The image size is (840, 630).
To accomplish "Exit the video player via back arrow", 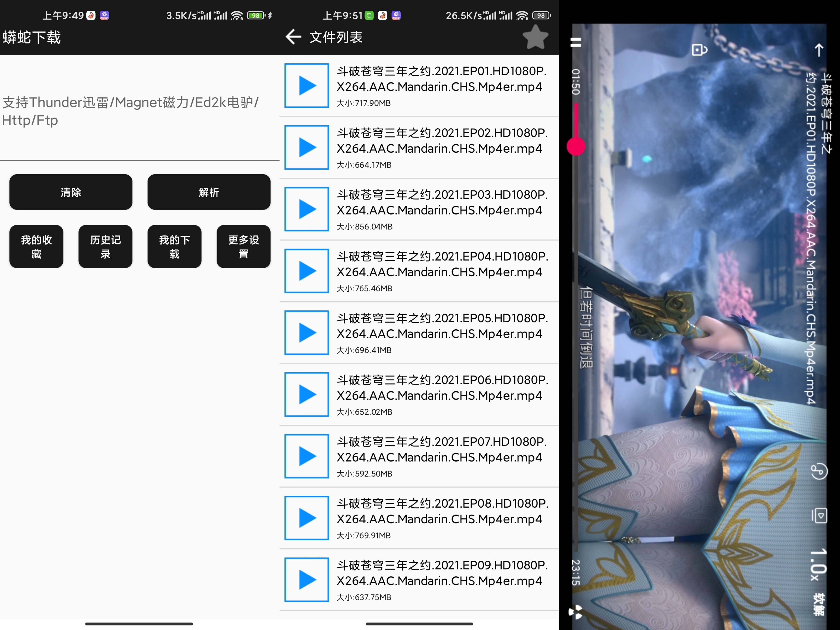I will point(819,50).
